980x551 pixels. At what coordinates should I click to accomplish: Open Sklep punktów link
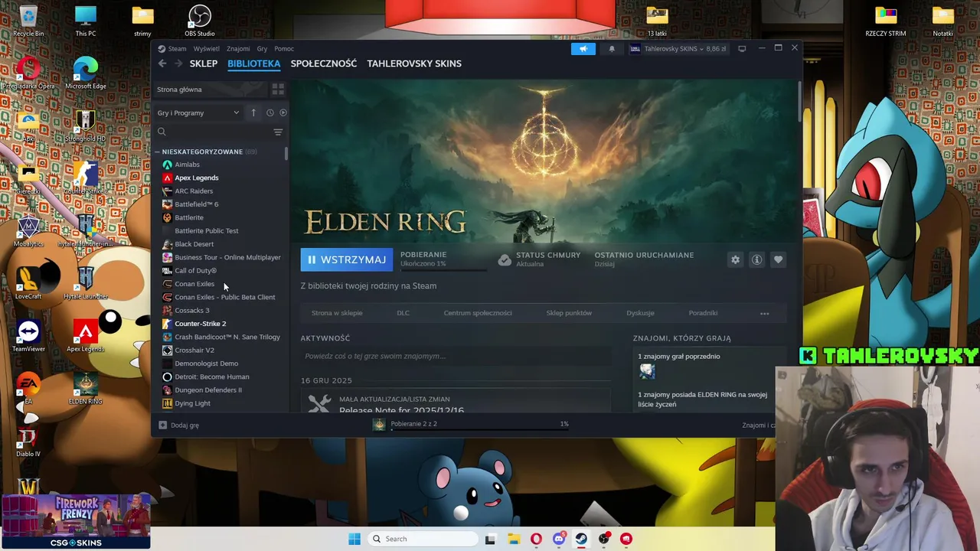tap(569, 313)
